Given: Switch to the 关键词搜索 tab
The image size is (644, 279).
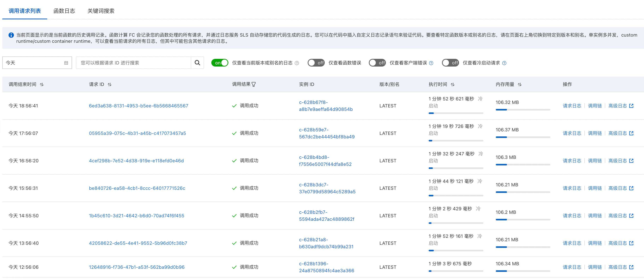Looking at the screenshot, I should click(101, 11).
